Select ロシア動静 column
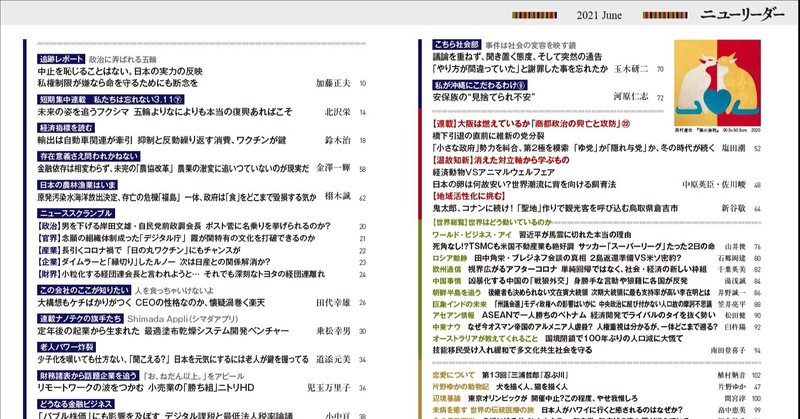800x419 pixels. pos(450,258)
